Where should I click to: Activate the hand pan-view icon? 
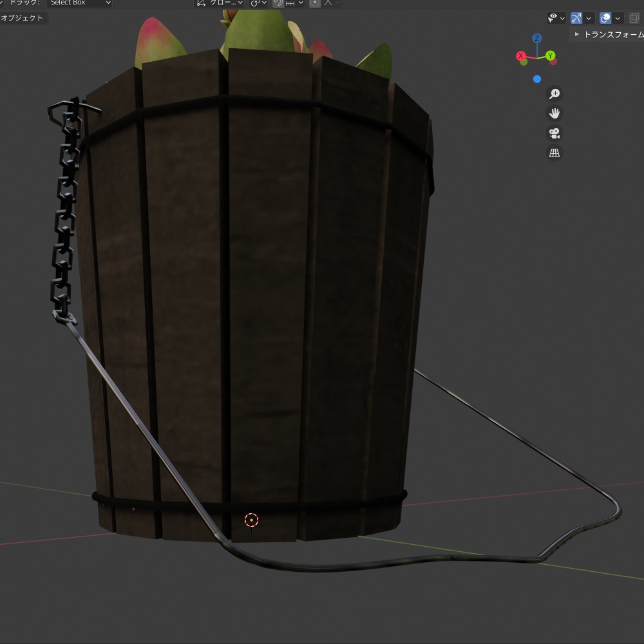(x=554, y=113)
